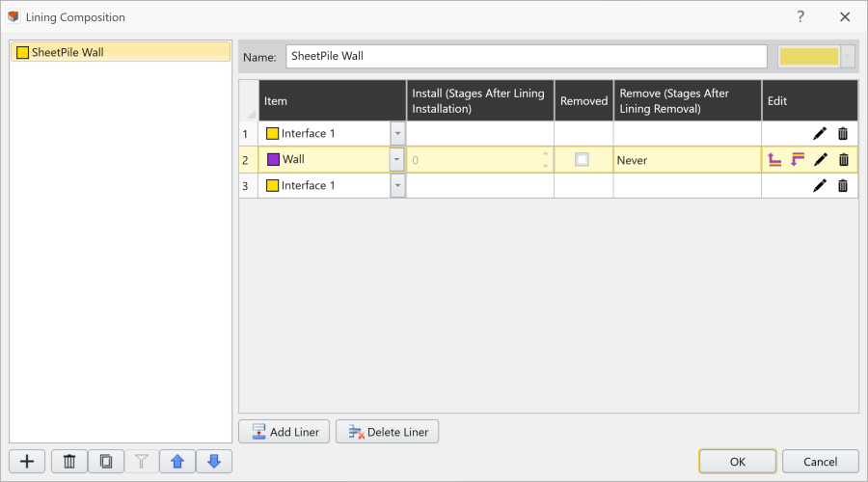The width and height of the screenshot is (868, 482).
Task: Decrease Install stage value with down stepper
Action: pyautogui.click(x=546, y=166)
